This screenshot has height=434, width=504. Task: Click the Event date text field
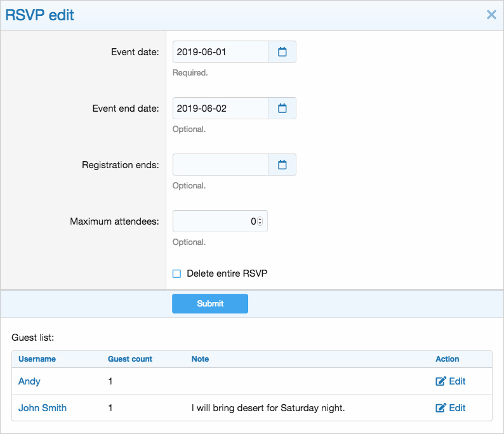[220, 52]
